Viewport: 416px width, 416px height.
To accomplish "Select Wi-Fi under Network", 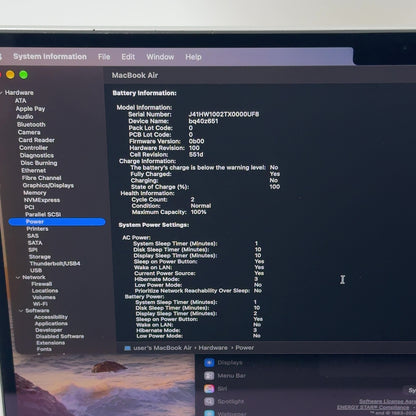I will [40, 304].
